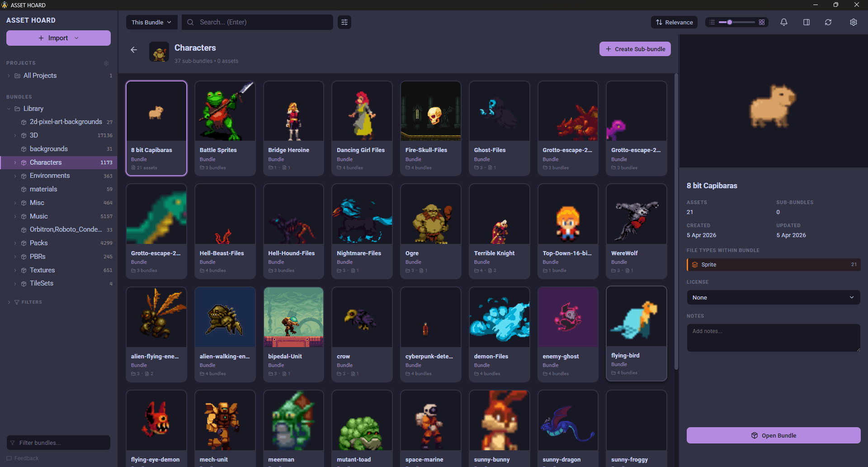The height and width of the screenshot is (467, 868).
Task: Open the This Bundle scope dropdown
Action: [151, 22]
